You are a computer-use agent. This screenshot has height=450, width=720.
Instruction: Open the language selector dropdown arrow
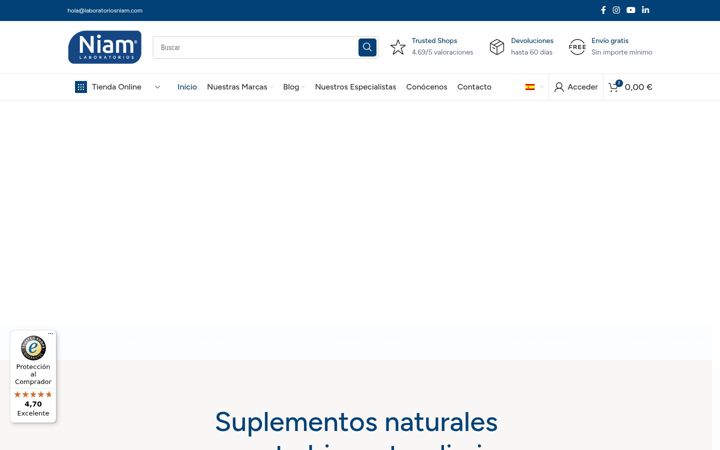click(x=541, y=87)
